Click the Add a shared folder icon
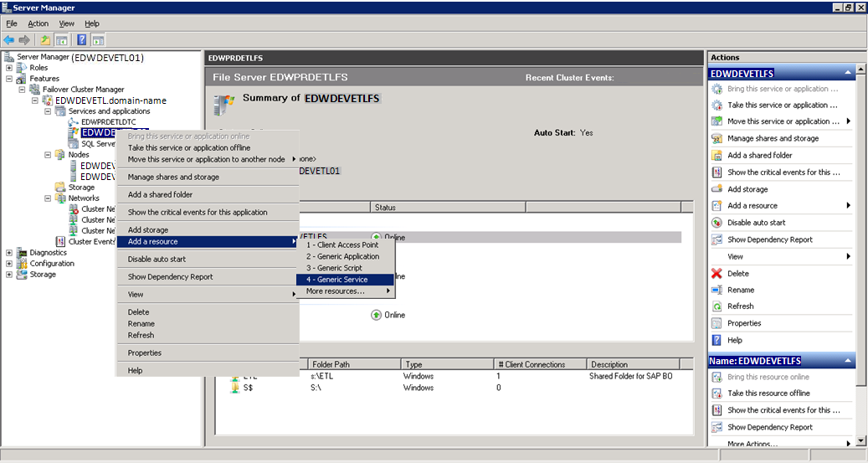The height and width of the screenshot is (463, 868). 716,155
